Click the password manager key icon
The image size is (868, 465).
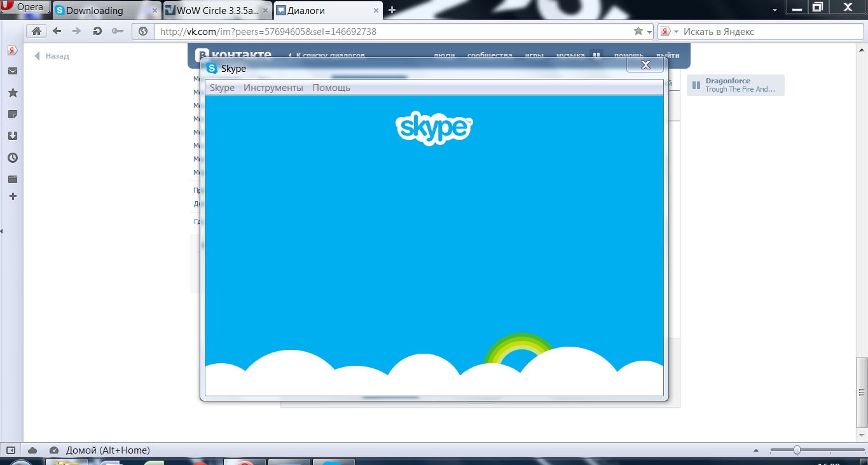point(116,31)
